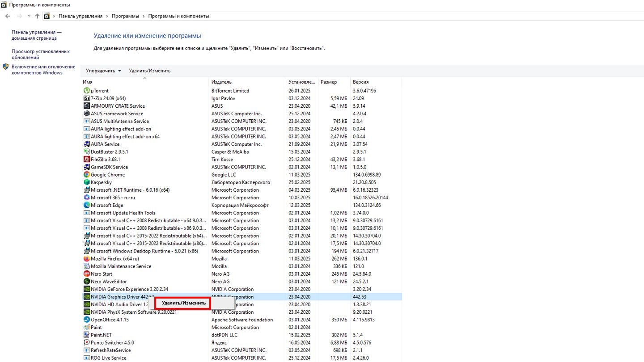This screenshot has width=644, height=362.
Task: Go back with the left arrow button
Action: tap(8, 16)
